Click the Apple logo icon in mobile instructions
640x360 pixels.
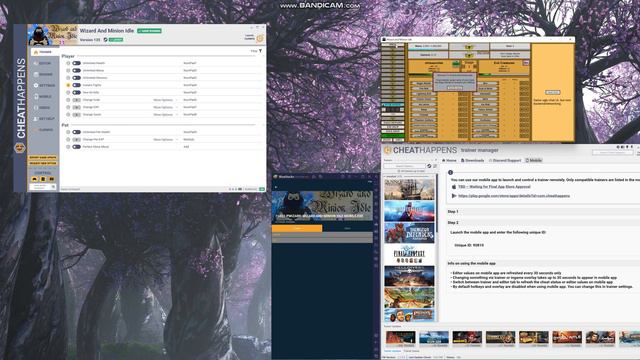453,187
